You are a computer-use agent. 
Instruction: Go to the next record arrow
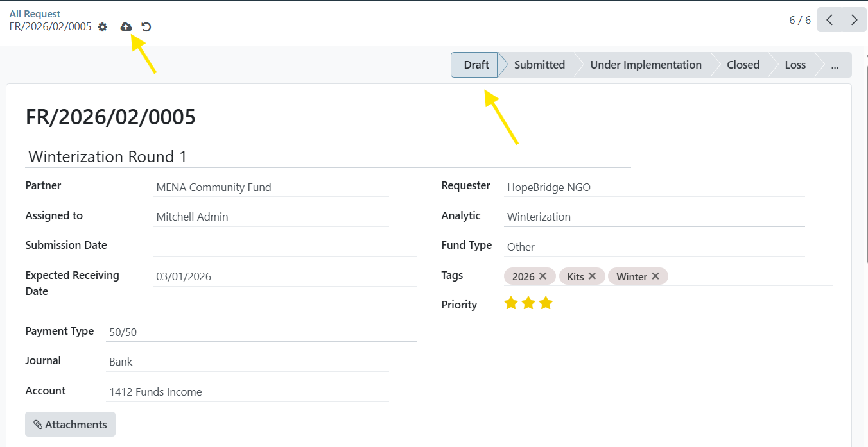[854, 20]
